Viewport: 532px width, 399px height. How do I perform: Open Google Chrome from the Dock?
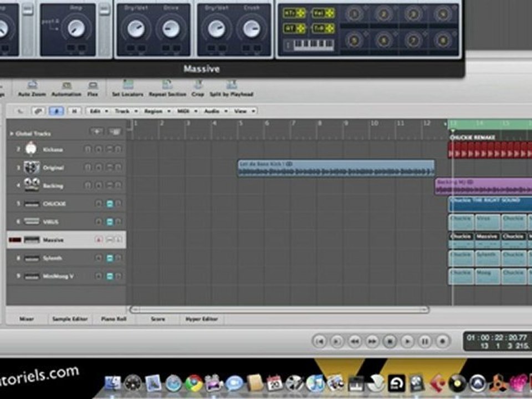coord(194,383)
